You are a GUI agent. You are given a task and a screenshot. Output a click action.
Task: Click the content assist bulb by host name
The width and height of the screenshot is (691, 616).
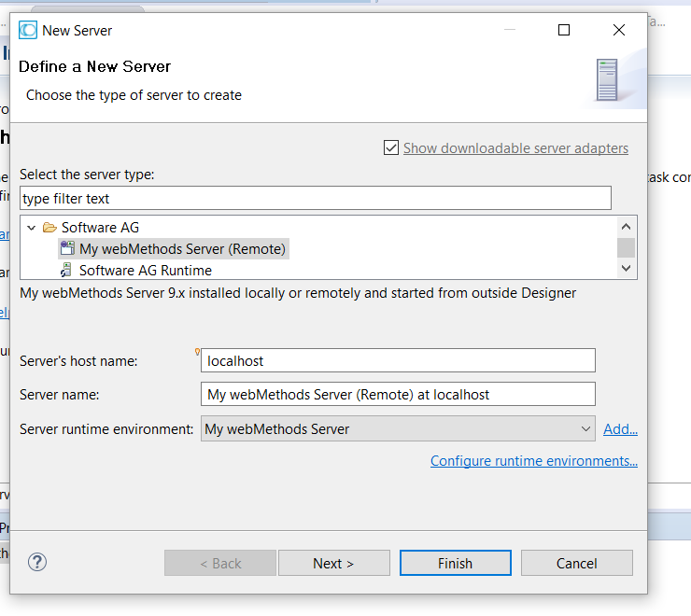197,352
